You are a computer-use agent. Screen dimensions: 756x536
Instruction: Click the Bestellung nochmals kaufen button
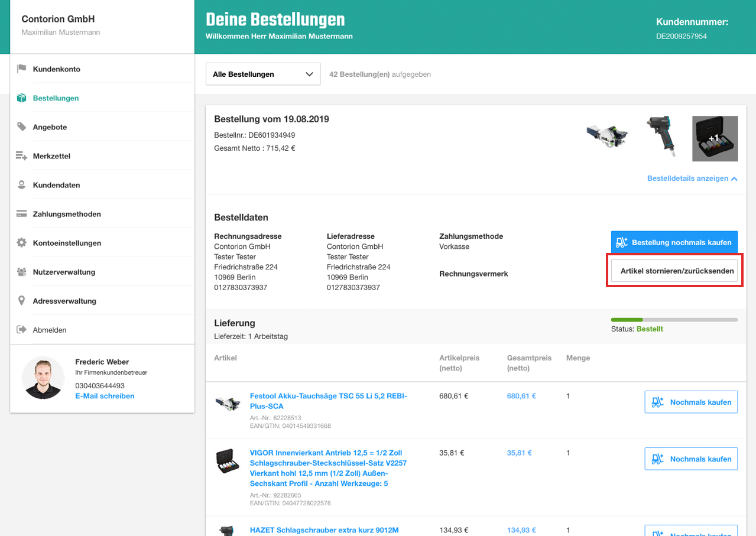(x=674, y=242)
